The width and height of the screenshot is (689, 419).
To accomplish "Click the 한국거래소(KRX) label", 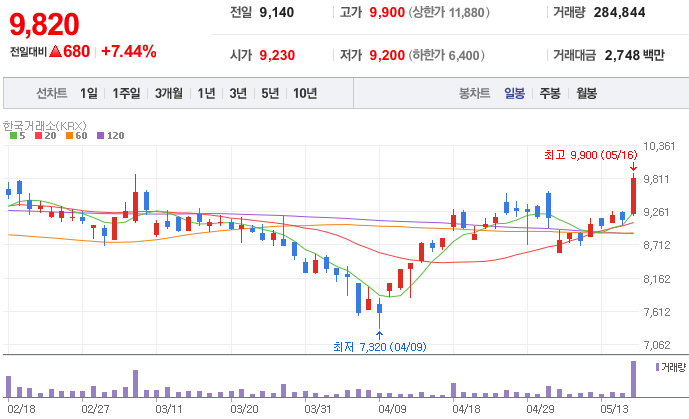I will pyautogui.click(x=45, y=126).
